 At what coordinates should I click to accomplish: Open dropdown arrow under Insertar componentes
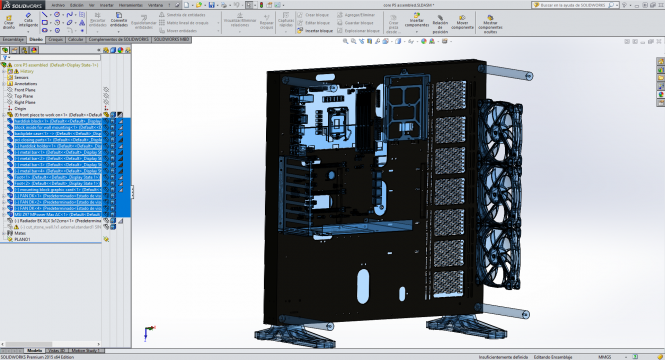(417, 31)
